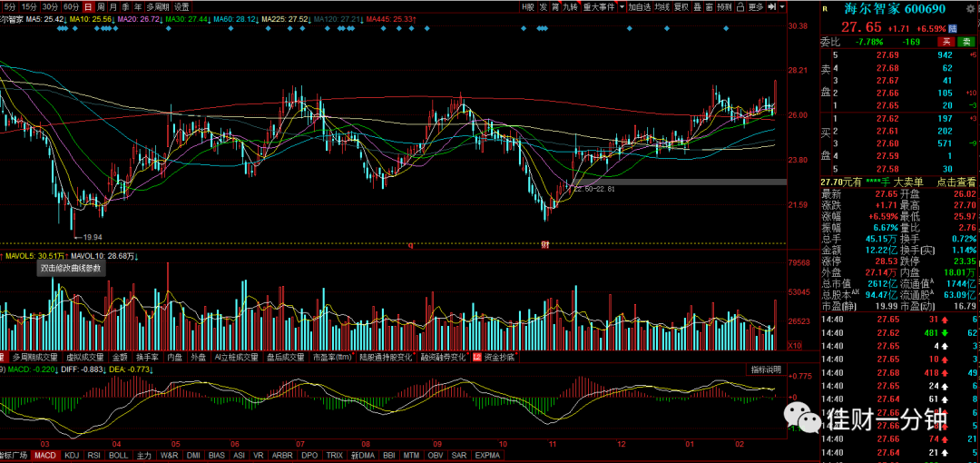Image resolution: width=980 pixels, height=463 pixels.
Task: Open dropdown arrow at toolbar far right
Action: click(x=782, y=7)
